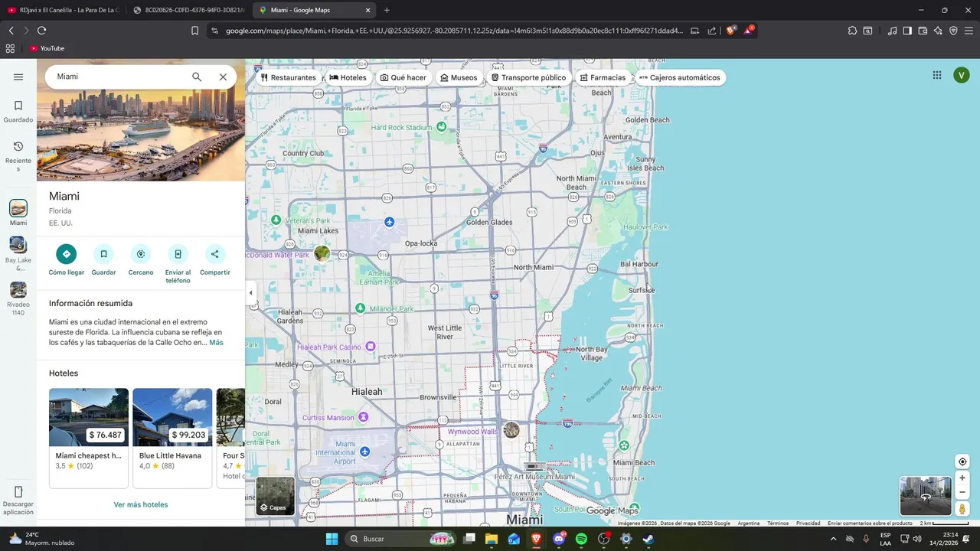Zoom in the map with plus

(962, 478)
